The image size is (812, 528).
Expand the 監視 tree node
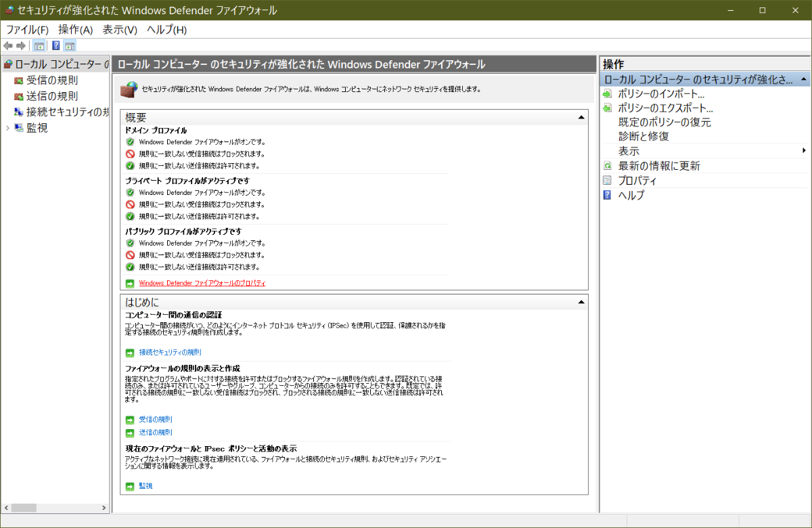click(7, 128)
